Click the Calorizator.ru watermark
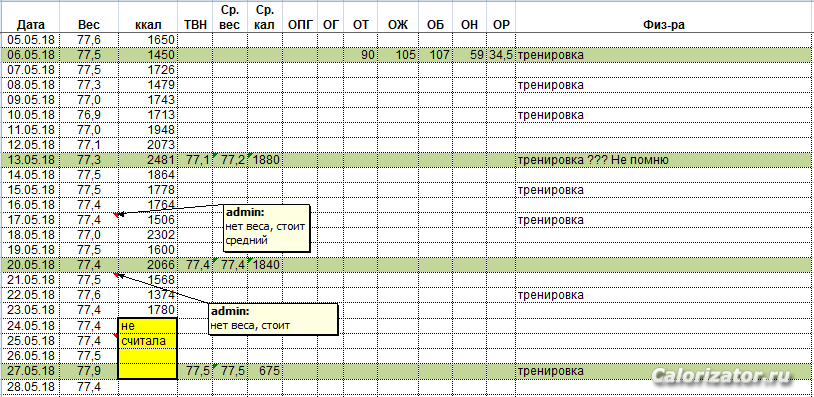 pos(723,376)
